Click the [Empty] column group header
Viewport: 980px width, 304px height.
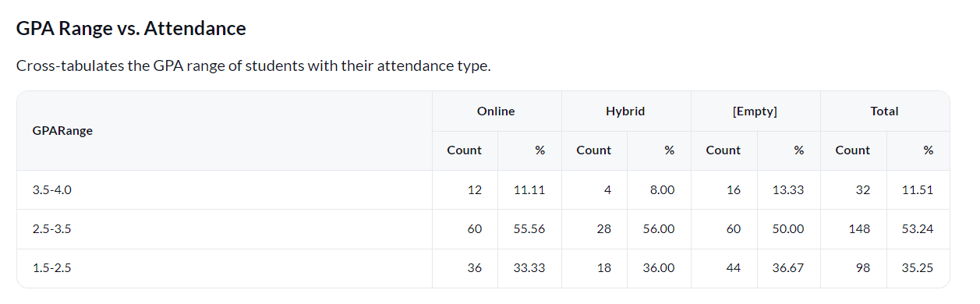point(755,111)
